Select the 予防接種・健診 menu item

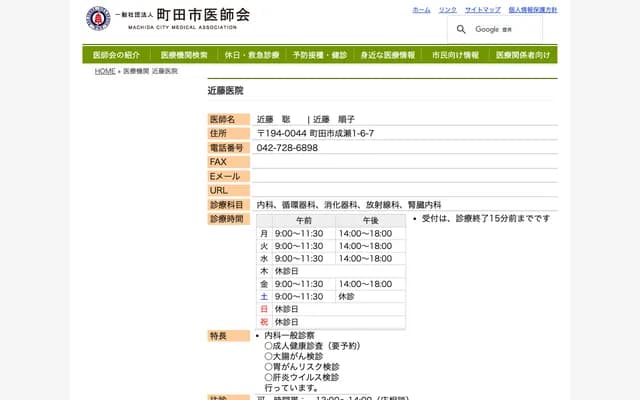click(x=320, y=55)
